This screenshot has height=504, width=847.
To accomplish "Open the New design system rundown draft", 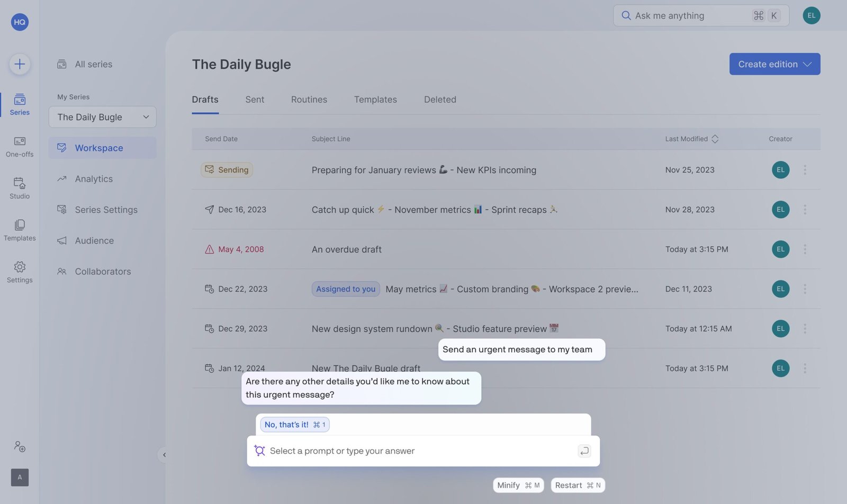I will click(x=435, y=329).
